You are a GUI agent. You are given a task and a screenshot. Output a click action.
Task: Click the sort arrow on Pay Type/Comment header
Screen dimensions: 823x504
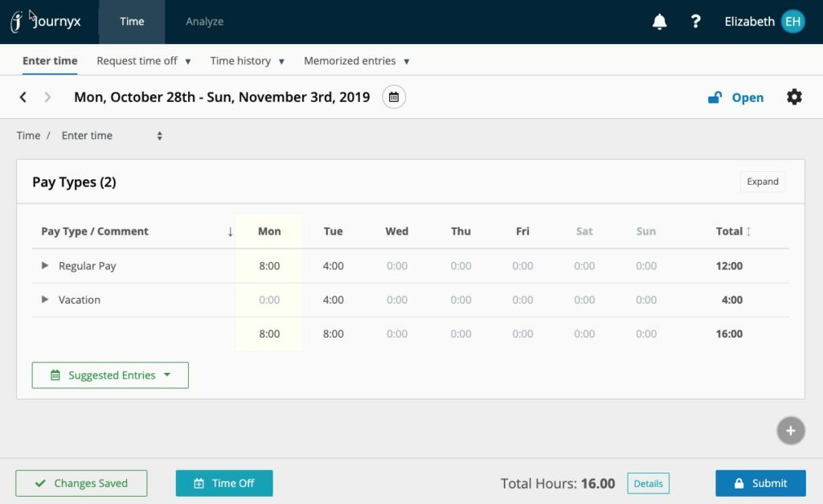[x=230, y=232]
